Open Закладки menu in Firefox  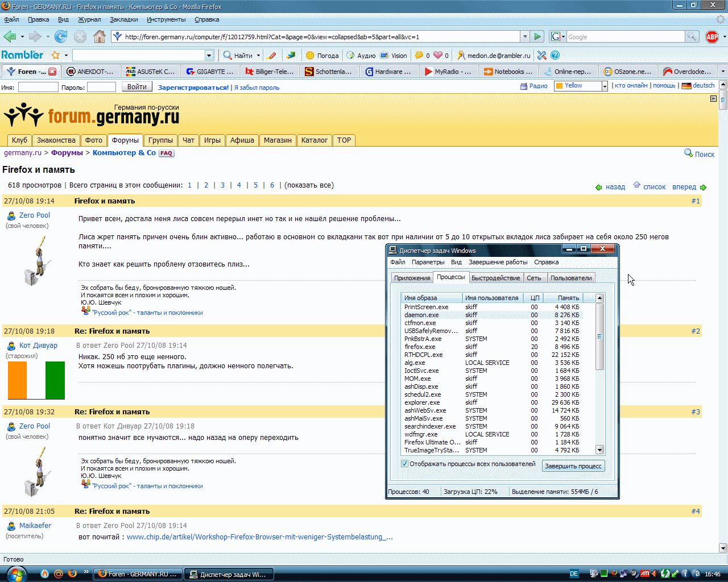124,19
